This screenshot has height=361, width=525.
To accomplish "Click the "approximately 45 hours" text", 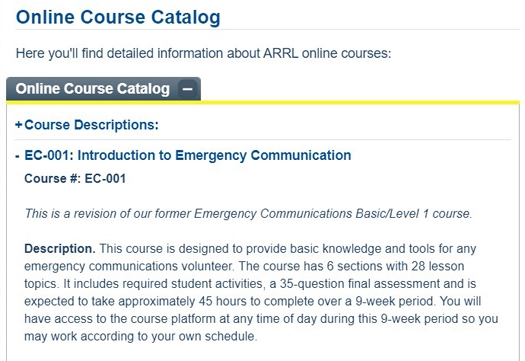I will point(165,301).
